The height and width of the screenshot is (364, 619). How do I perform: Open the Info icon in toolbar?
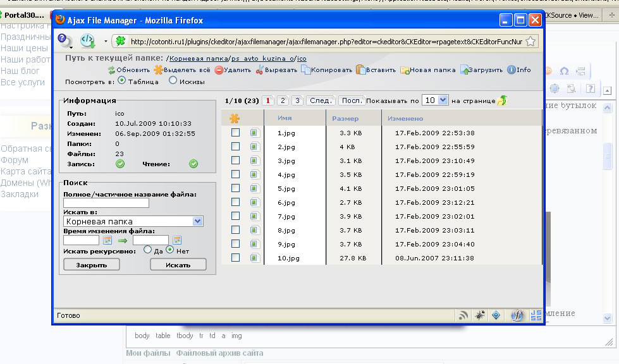point(512,70)
